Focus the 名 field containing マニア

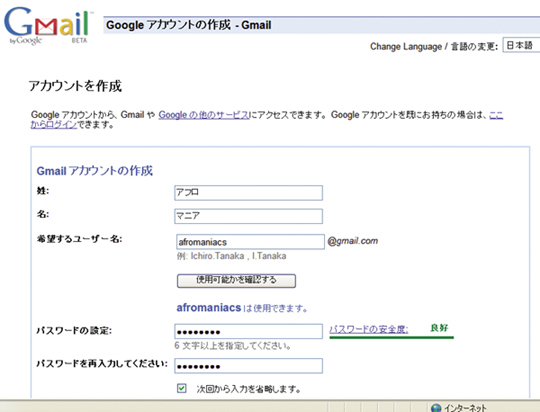pos(248,216)
